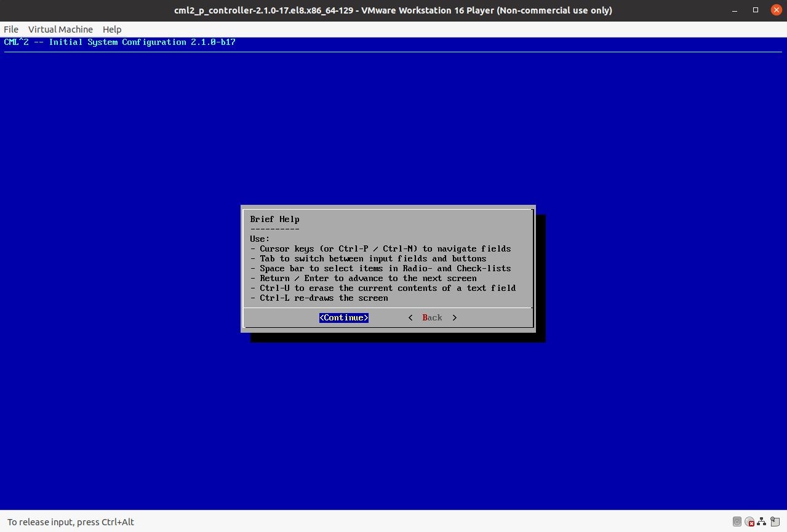Click 'To release input, press Ctrl+Alt' status text
The width and height of the screenshot is (787, 532).
point(71,522)
